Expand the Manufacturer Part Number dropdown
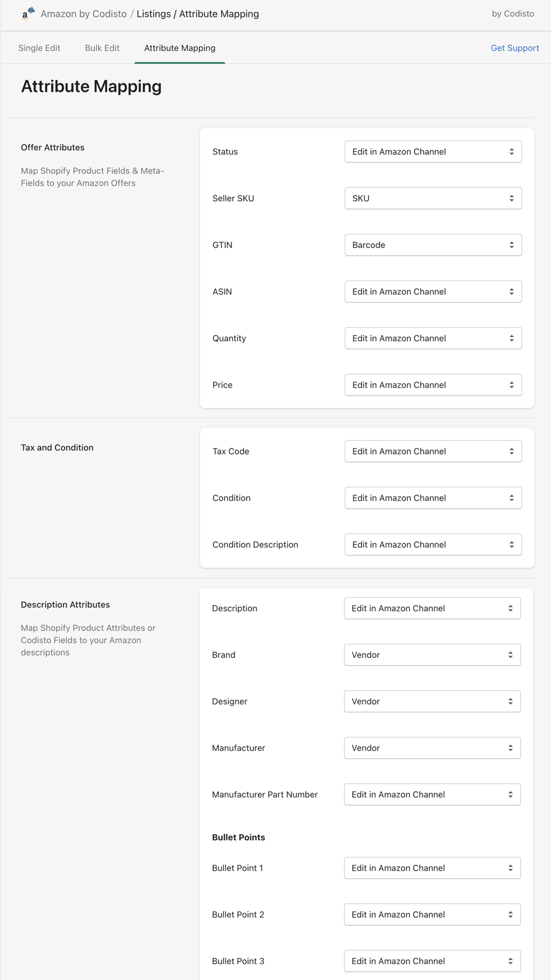 (x=432, y=794)
